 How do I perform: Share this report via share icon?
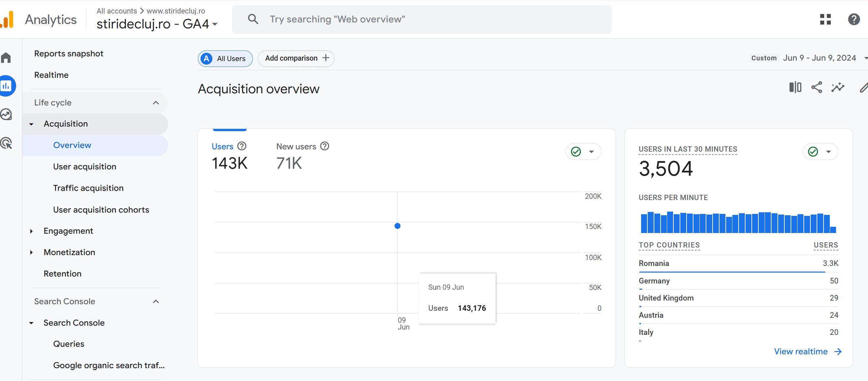[x=816, y=87]
